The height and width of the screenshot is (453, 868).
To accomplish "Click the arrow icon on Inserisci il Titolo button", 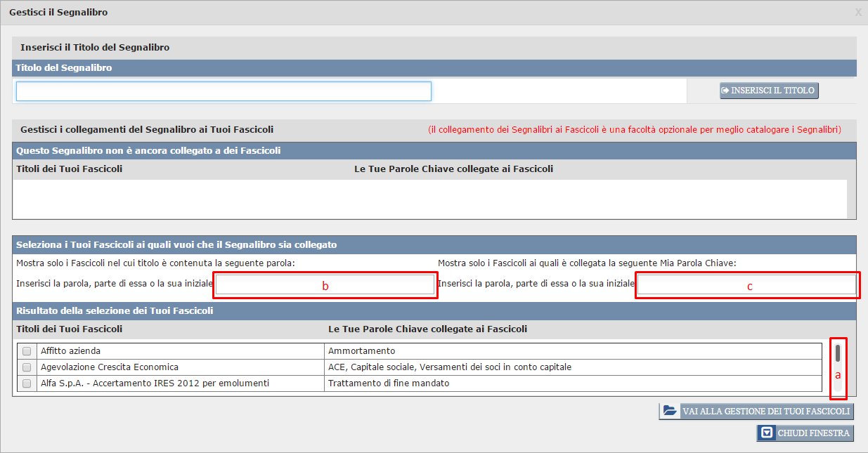I will point(726,91).
